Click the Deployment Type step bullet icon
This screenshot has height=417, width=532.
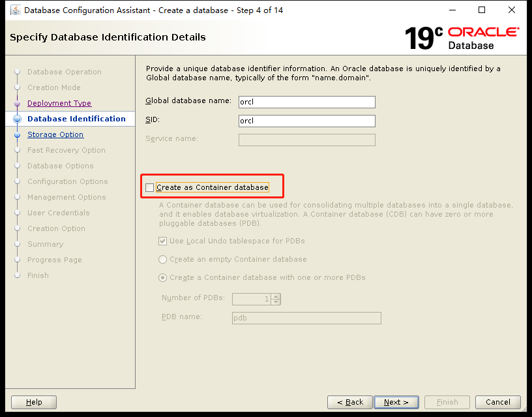(18, 103)
